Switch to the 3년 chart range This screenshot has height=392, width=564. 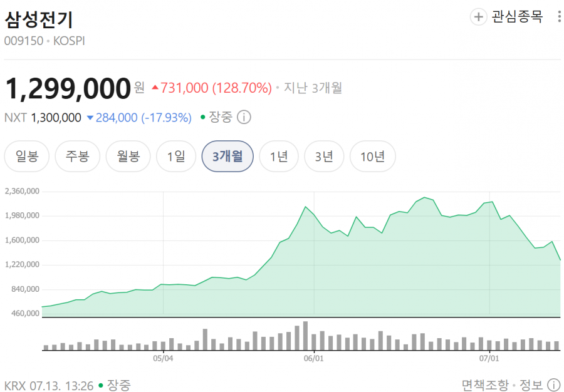pos(324,157)
